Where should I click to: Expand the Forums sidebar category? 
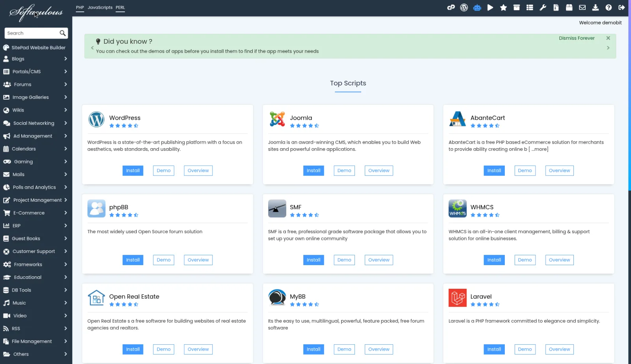35,84
